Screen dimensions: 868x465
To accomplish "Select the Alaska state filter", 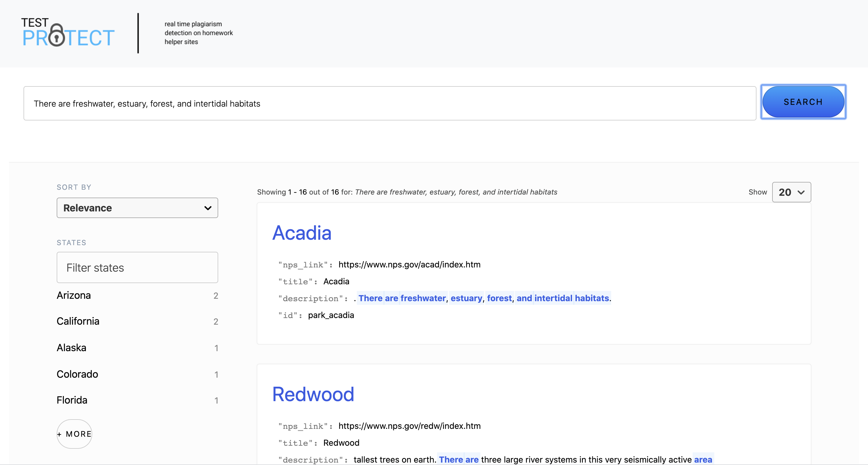I will point(71,348).
